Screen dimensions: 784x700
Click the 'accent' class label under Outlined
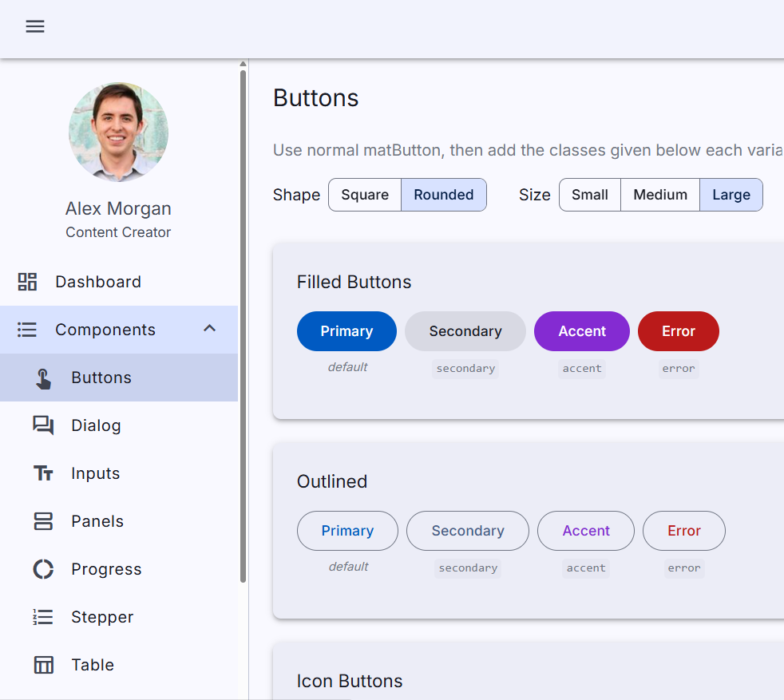pyautogui.click(x=586, y=568)
